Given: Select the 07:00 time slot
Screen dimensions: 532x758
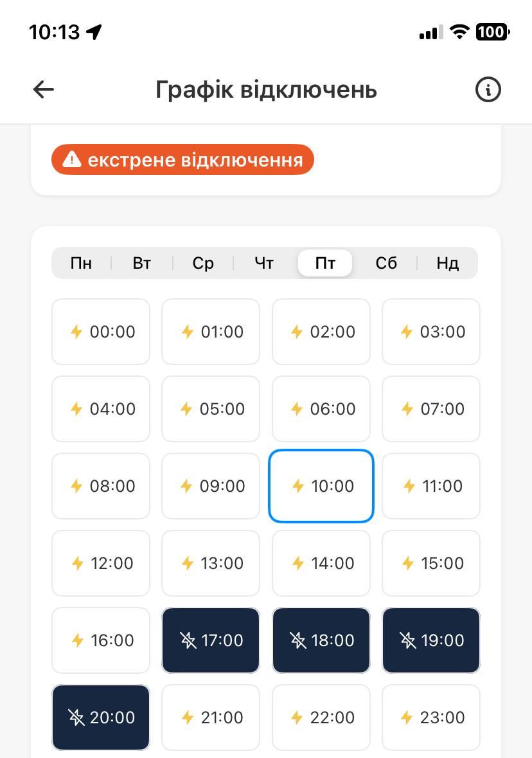Looking at the screenshot, I should (x=431, y=409).
